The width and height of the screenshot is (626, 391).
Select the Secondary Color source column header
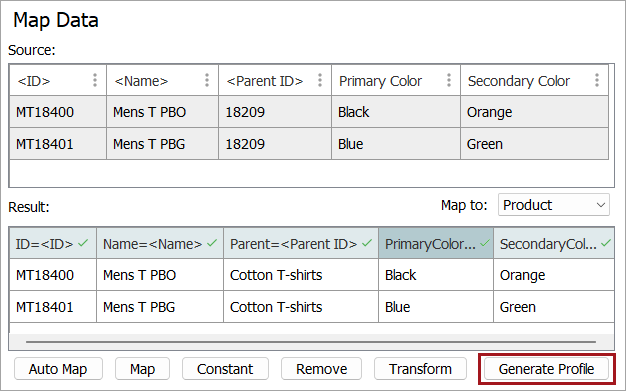point(535,80)
